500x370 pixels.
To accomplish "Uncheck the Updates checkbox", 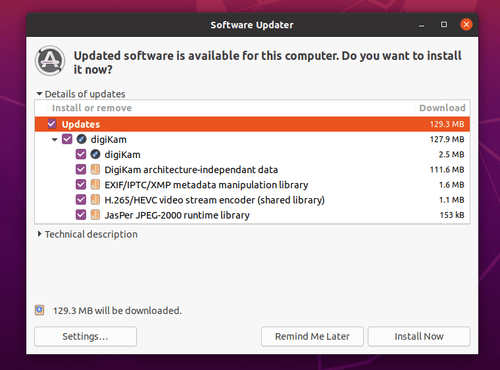I will 52,124.
